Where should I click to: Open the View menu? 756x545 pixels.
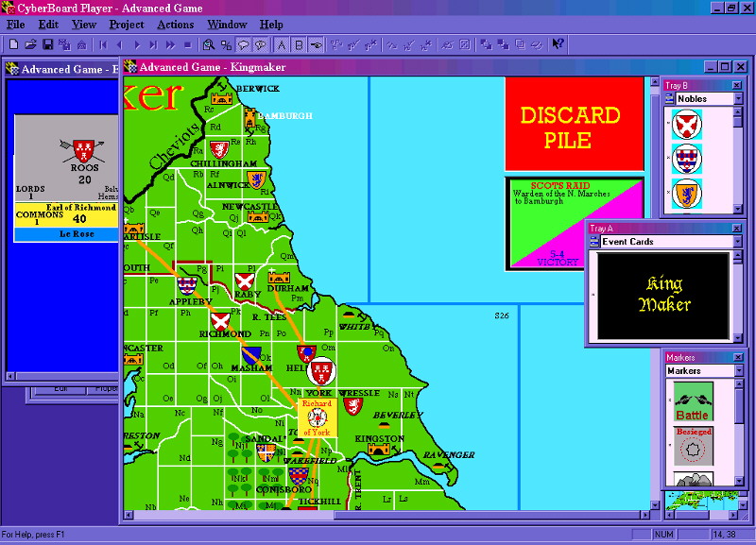pyautogui.click(x=84, y=25)
